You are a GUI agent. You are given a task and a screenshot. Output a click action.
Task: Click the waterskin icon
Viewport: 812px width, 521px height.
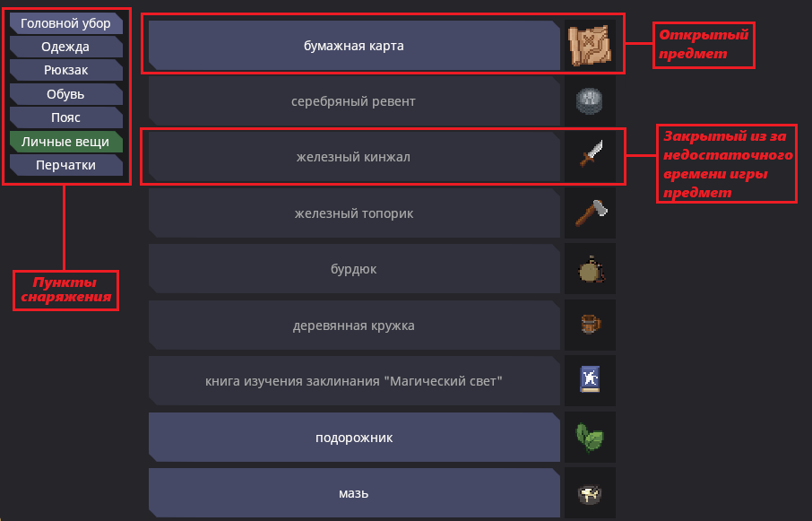(x=590, y=269)
